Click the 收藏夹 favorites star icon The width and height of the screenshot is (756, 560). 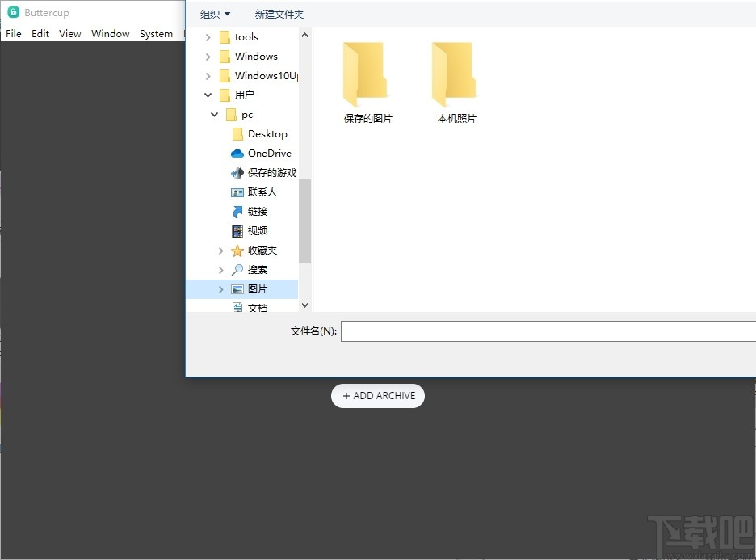click(237, 250)
